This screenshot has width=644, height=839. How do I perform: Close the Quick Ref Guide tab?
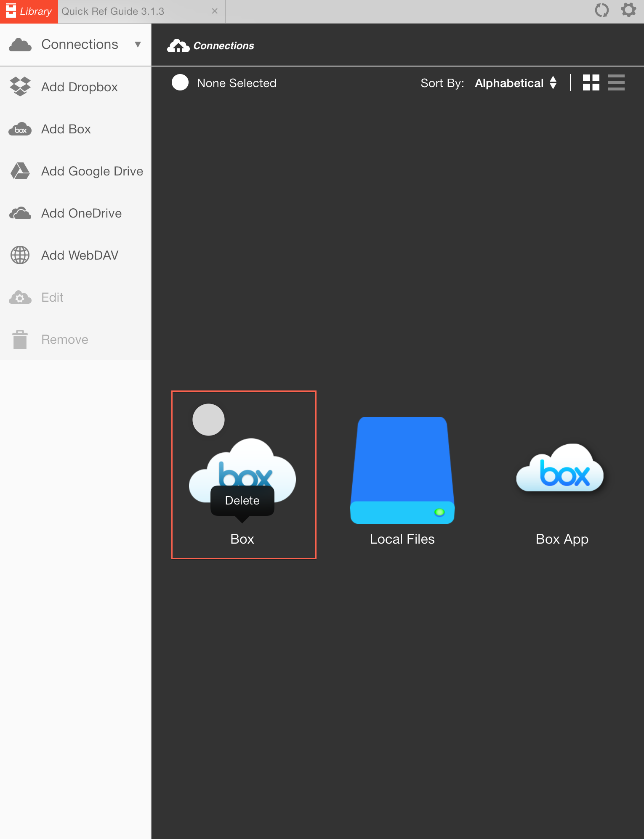pos(215,11)
